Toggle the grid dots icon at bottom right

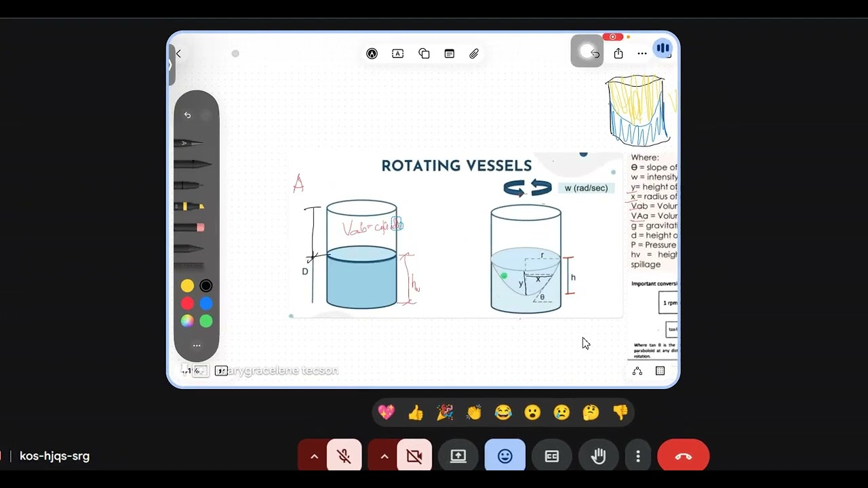[x=660, y=371]
